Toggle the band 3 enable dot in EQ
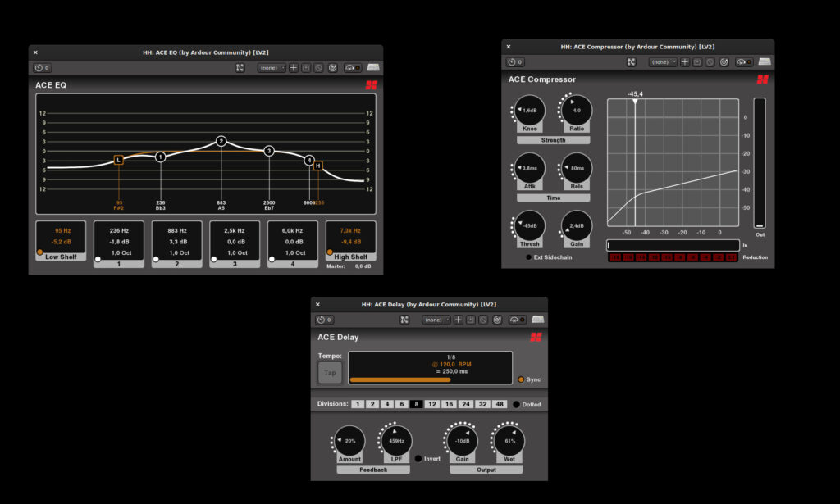 click(214, 260)
